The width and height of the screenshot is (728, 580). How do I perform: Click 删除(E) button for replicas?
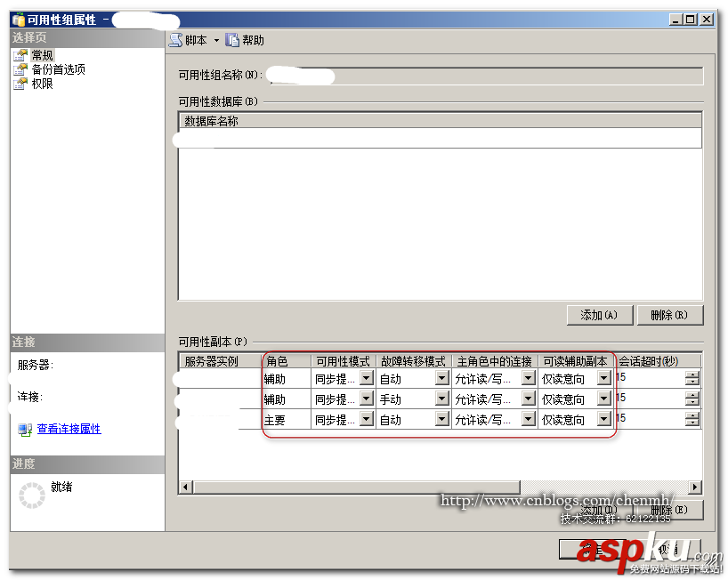click(672, 510)
